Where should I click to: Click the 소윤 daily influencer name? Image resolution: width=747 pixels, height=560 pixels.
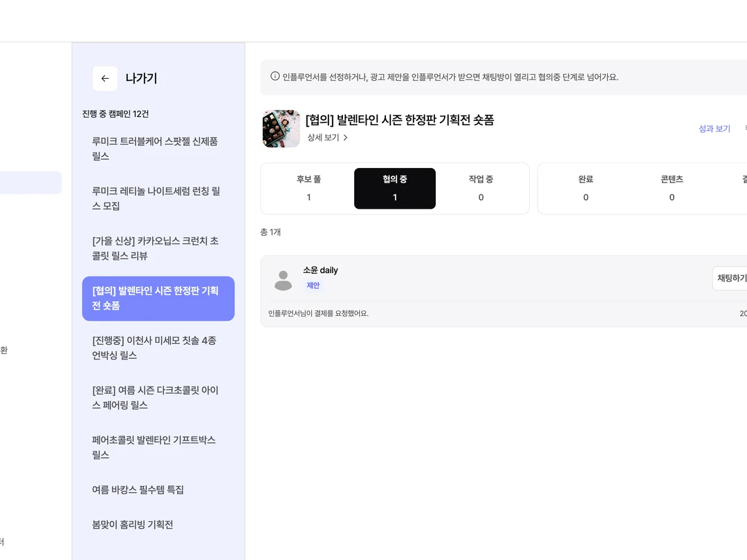point(321,270)
